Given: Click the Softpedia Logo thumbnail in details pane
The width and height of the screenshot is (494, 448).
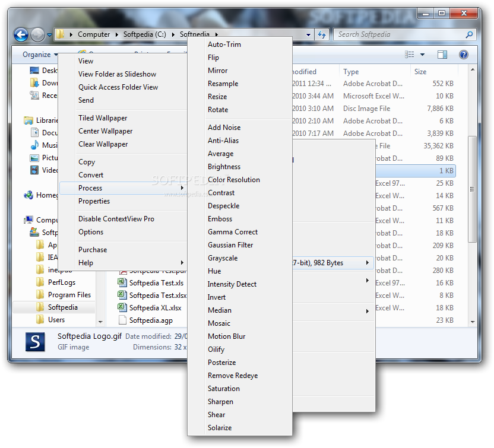Looking at the screenshot, I should [x=35, y=342].
